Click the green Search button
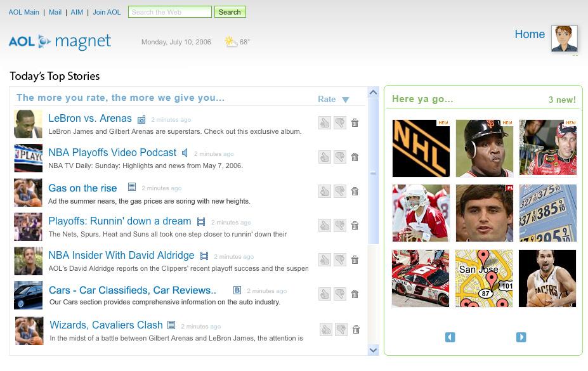This screenshot has width=588, height=371. point(230,12)
